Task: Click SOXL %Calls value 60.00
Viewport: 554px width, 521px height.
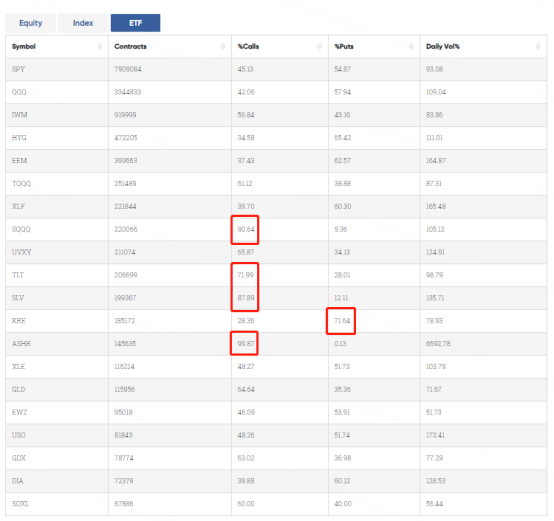Action: (x=246, y=504)
